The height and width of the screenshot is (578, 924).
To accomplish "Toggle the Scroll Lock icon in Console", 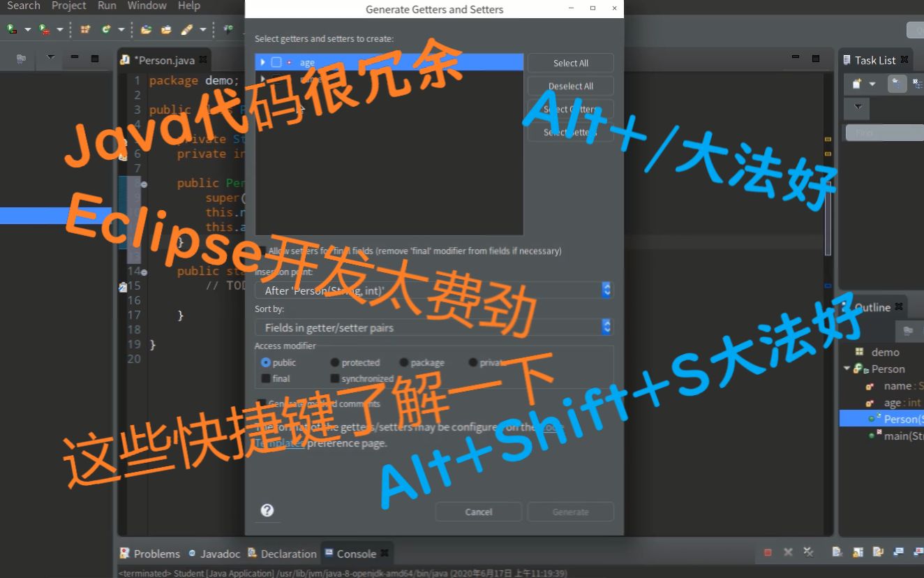I will coord(858,552).
